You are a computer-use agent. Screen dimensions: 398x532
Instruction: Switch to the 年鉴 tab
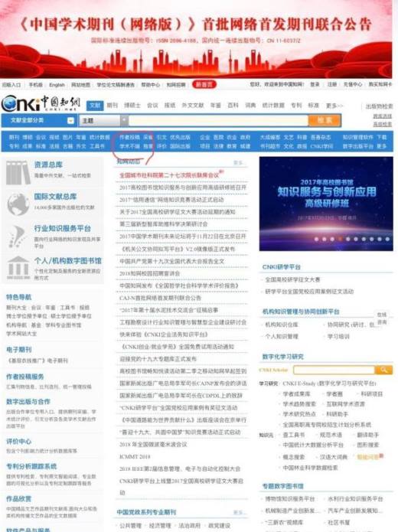(216, 106)
